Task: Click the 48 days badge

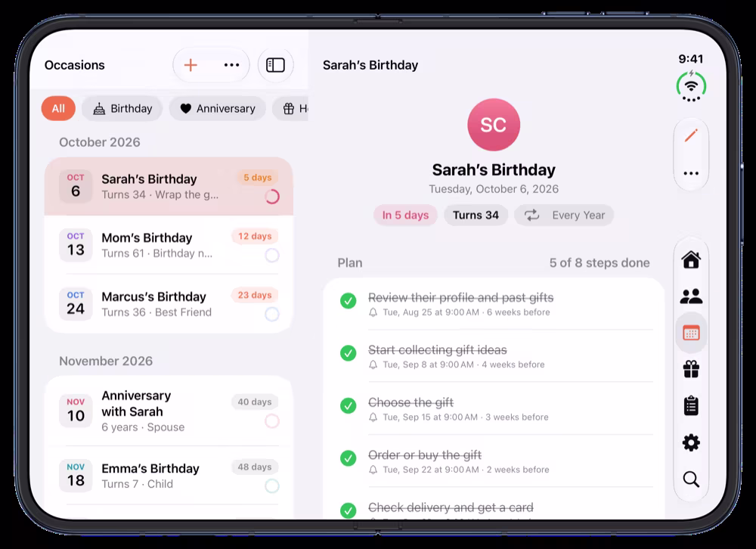Action: pos(255,467)
